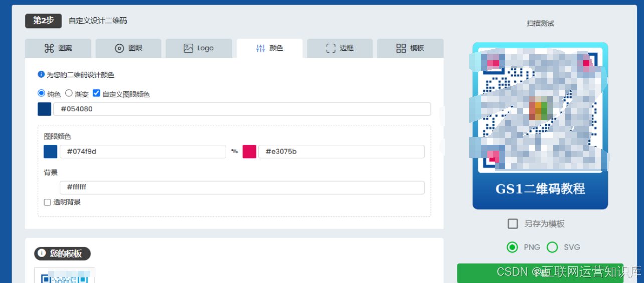
Task: Choose PNG output format
Action: pos(512,247)
